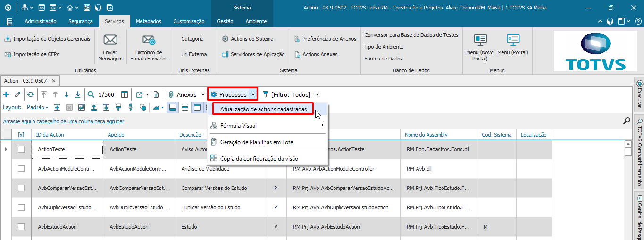Image resolution: width=644 pixels, height=240 pixels.
Task: Expand the Fórmula Visual submenu
Action: [x=322, y=126]
